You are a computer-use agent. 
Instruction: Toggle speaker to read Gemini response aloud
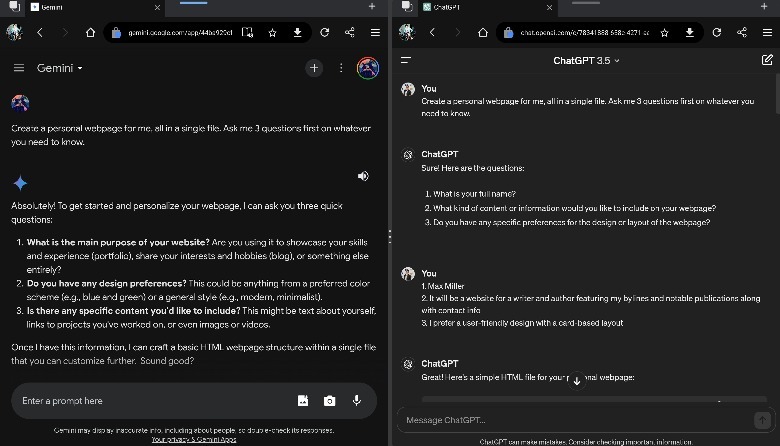[362, 176]
